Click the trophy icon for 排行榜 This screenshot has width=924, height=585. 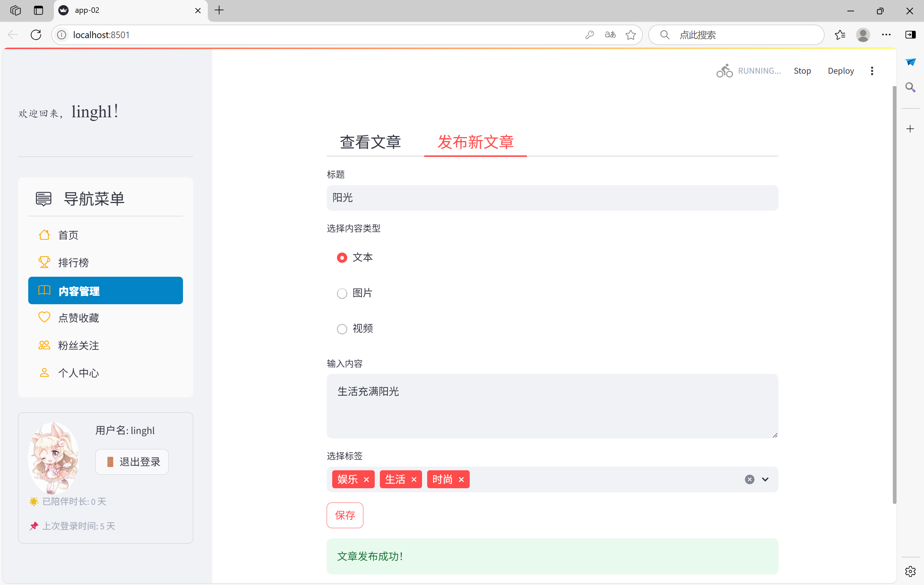(x=44, y=262)
